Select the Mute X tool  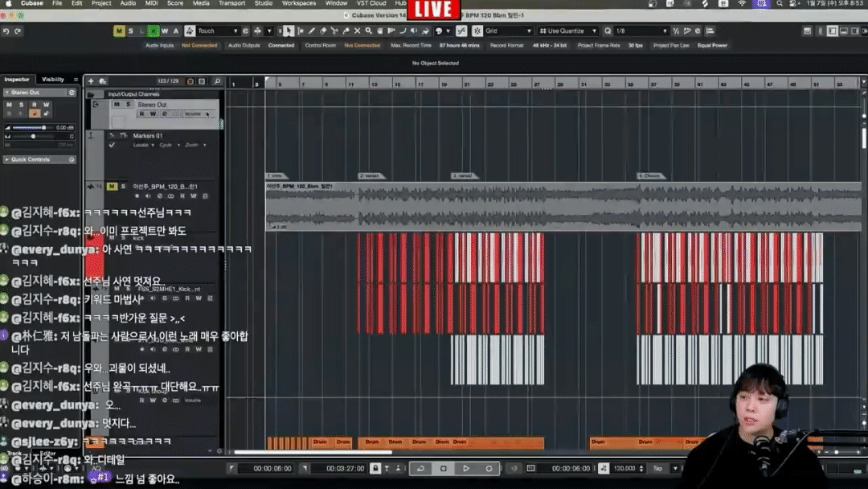(x=358, y=31)
